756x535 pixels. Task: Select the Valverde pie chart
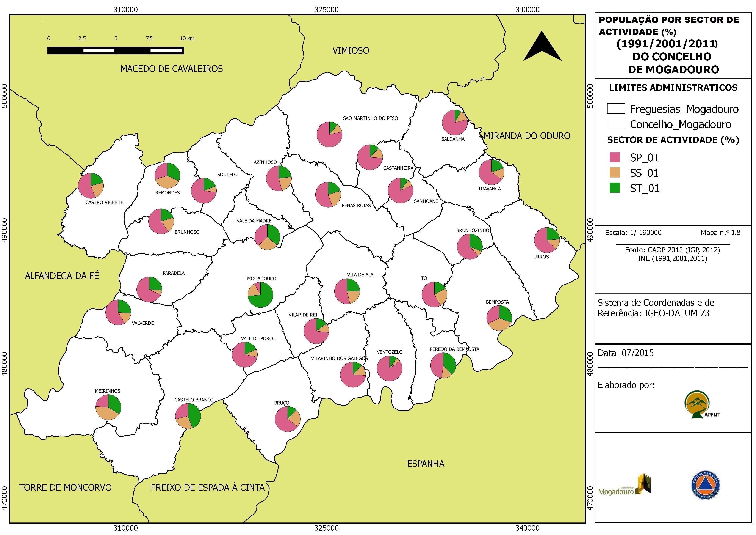click(x=118, y=312)
